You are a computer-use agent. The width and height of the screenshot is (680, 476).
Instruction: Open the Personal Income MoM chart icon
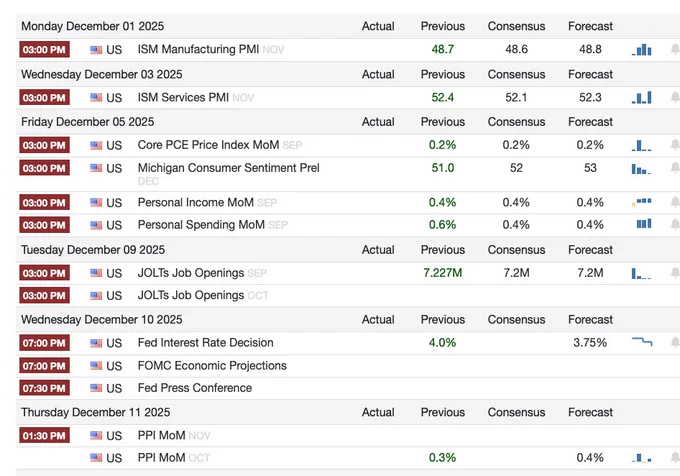pyautogui.click(x=642, y=202)
